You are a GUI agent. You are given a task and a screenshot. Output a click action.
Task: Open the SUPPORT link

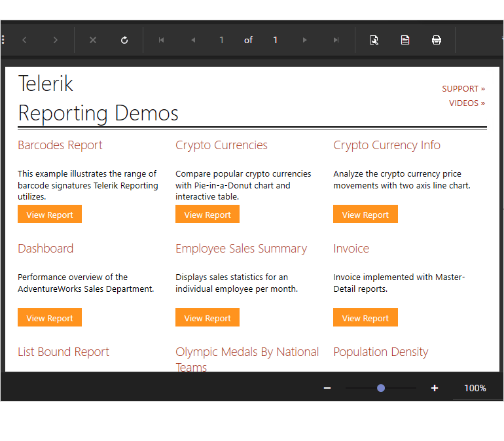463,88
